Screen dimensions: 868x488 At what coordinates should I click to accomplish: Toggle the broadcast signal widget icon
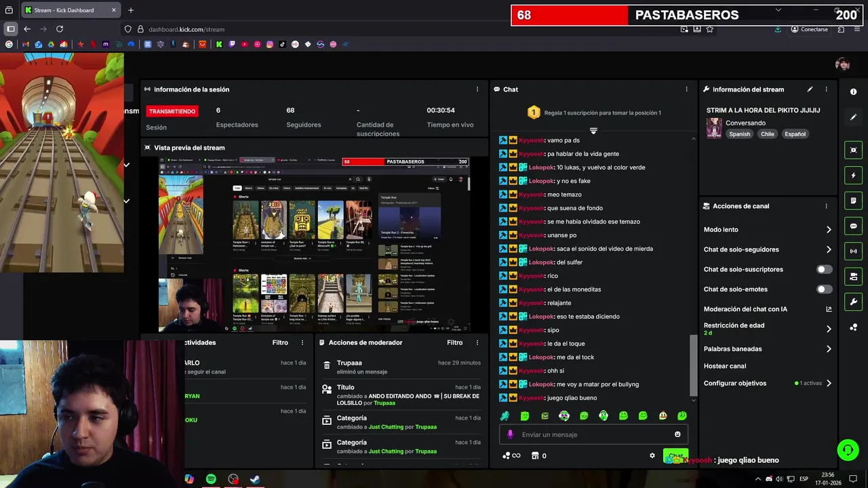tap(853, 251)
